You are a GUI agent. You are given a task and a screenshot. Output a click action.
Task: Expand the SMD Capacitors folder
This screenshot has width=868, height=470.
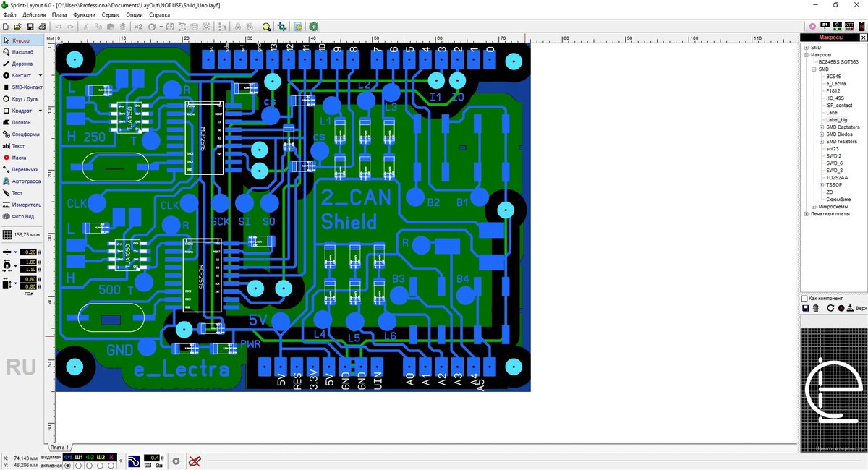[822, 127]
